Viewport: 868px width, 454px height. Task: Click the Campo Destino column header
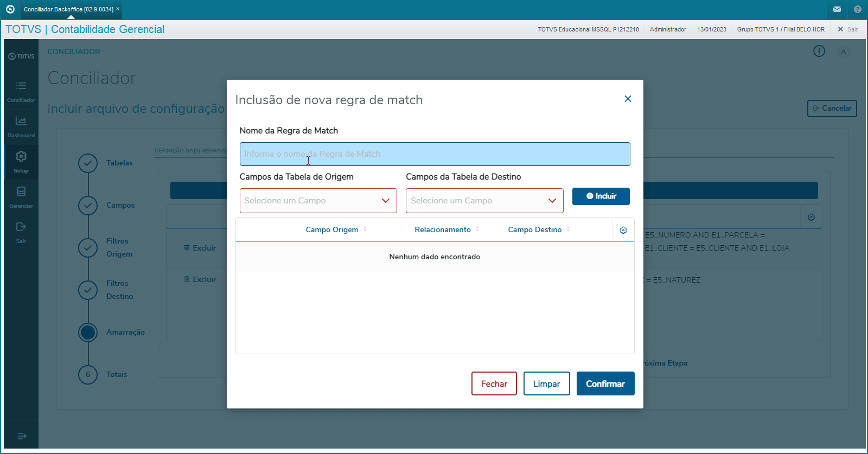535,229
